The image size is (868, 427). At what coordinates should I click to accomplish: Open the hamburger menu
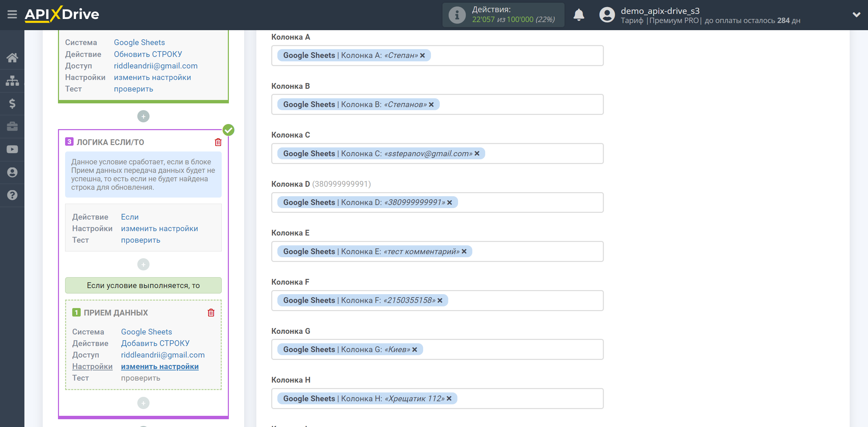coord(12,15)
